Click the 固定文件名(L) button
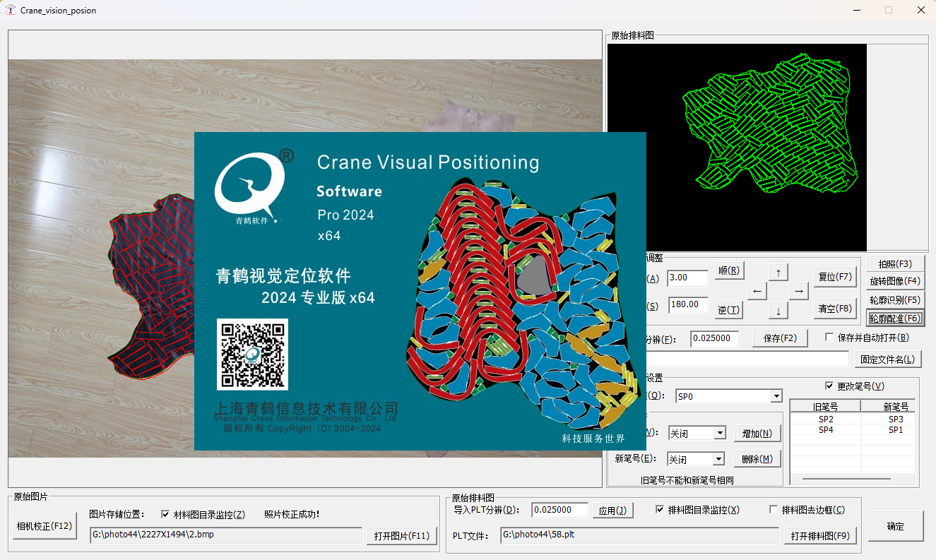Viewport: 936px width, 560px height. click(x=888, y=359)
